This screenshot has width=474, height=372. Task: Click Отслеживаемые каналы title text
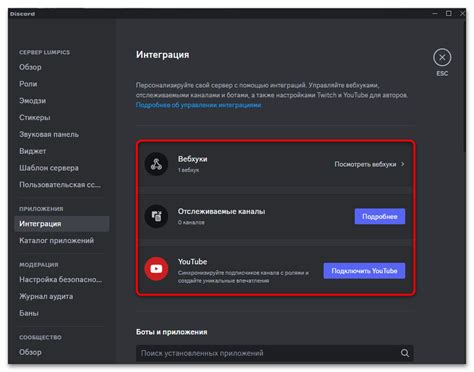point(221,211)
